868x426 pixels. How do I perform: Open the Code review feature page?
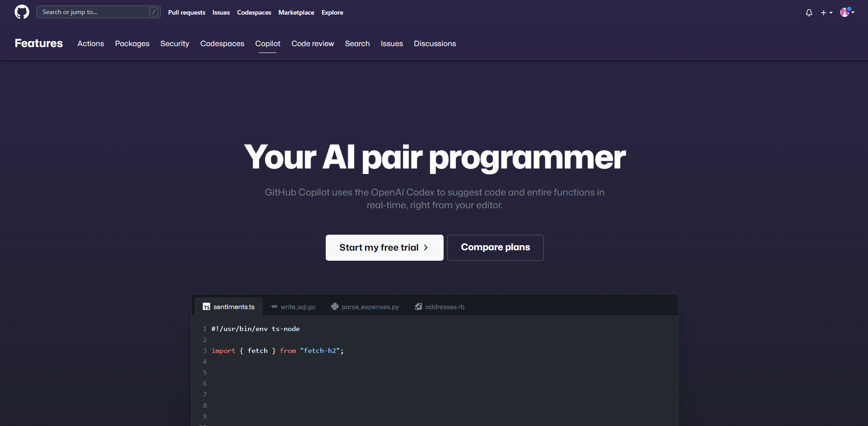(x=312, y=43)
